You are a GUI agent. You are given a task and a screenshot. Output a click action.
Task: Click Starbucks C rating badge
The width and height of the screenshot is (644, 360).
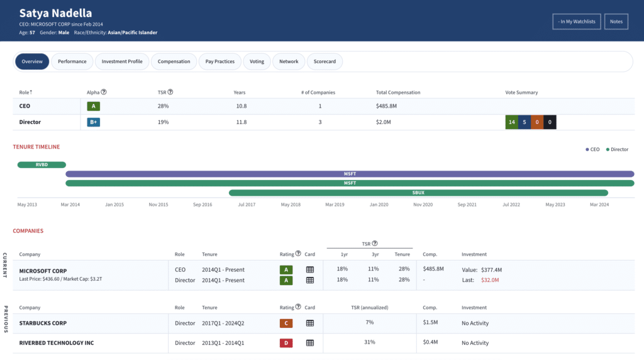tap(286, 323)
